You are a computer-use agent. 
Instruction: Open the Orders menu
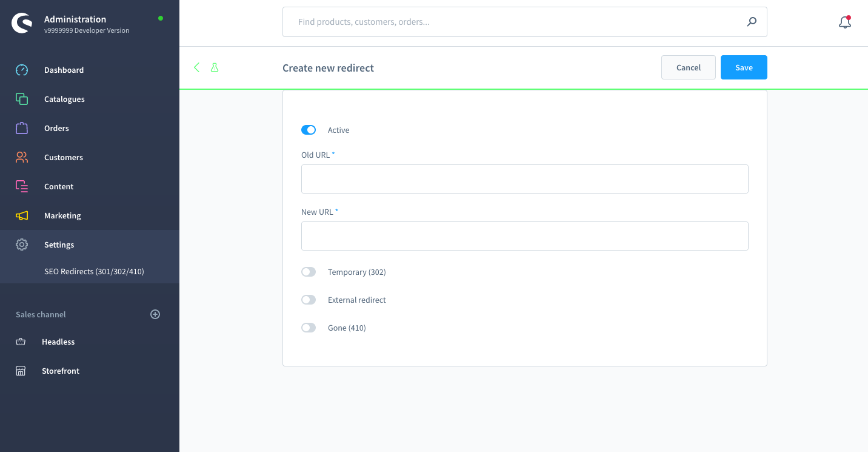pos(90,128)
